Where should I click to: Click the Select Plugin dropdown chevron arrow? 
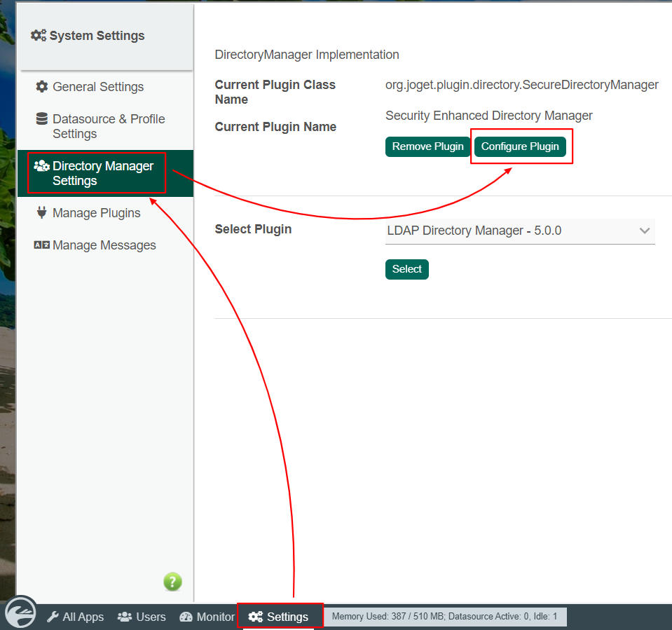click(644, 231)
